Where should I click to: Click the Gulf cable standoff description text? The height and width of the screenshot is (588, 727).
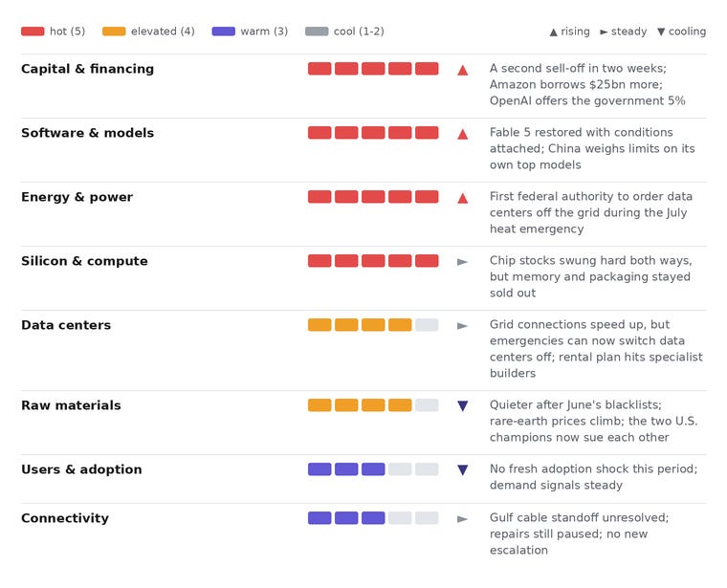coord(579,534)
